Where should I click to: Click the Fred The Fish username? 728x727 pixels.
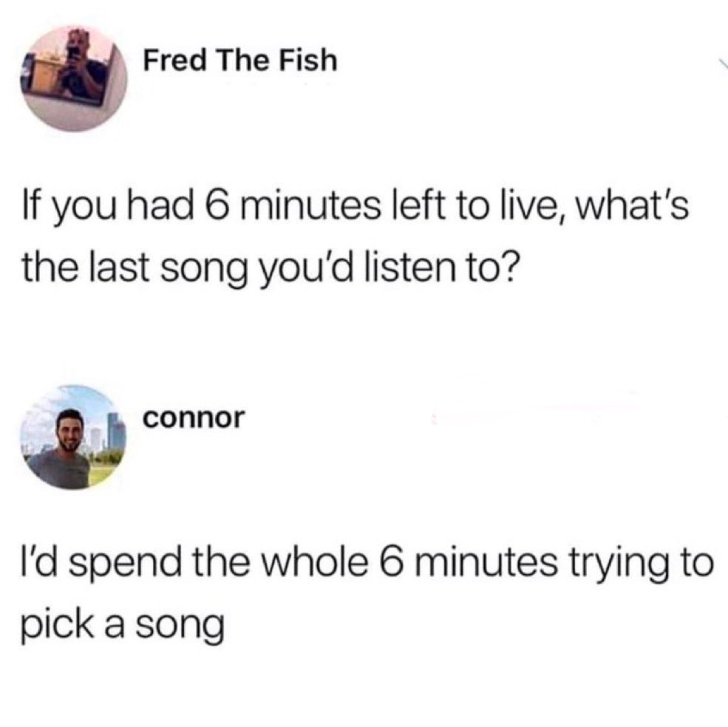pyautogui.click(x=240, y=61)
